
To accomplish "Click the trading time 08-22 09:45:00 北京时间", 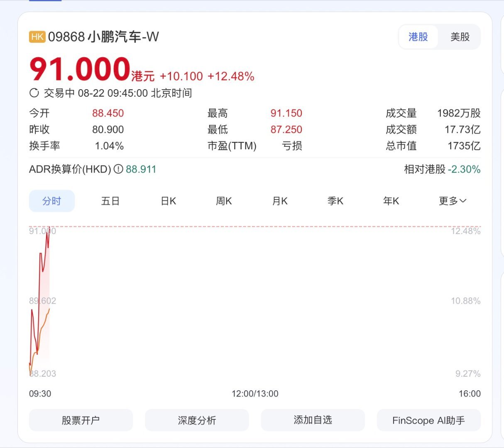I will (x=135, y=93).
